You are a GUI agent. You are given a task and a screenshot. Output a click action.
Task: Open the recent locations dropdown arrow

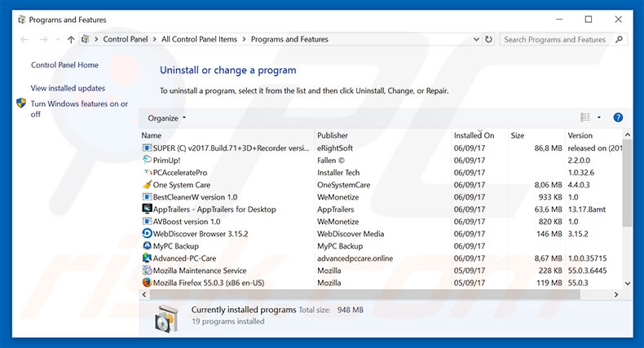click(x=58, y=39)
